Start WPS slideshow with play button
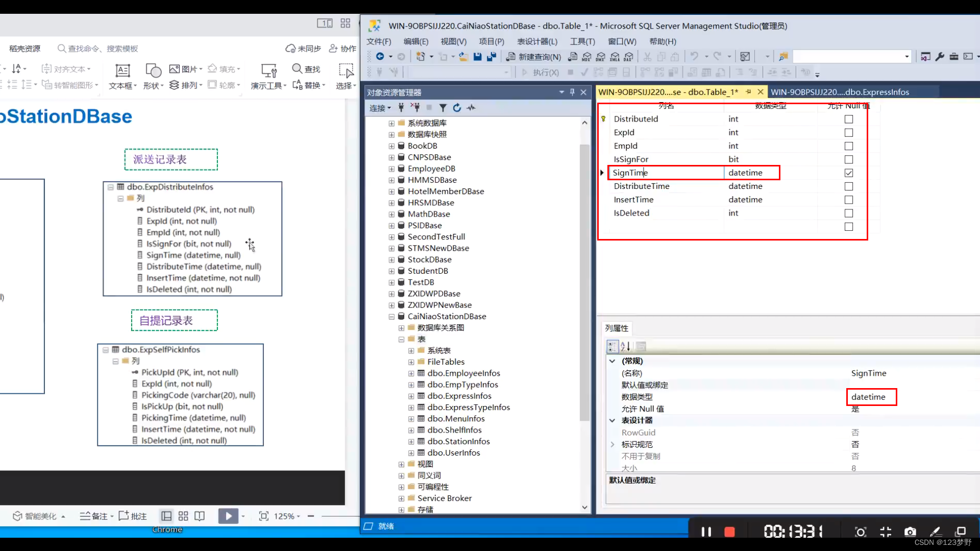 pyautogui.click(x=228, y=516)
